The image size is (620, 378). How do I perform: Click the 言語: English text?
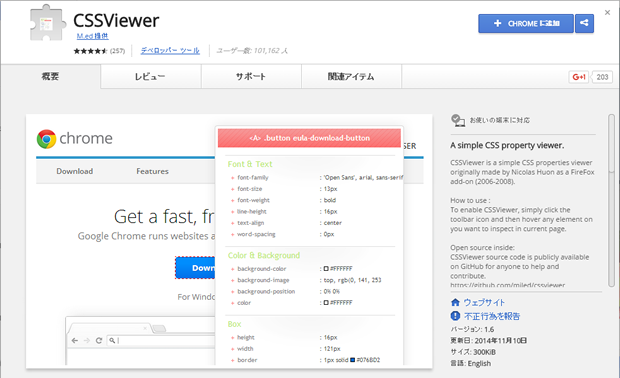(x=471, y=363)
